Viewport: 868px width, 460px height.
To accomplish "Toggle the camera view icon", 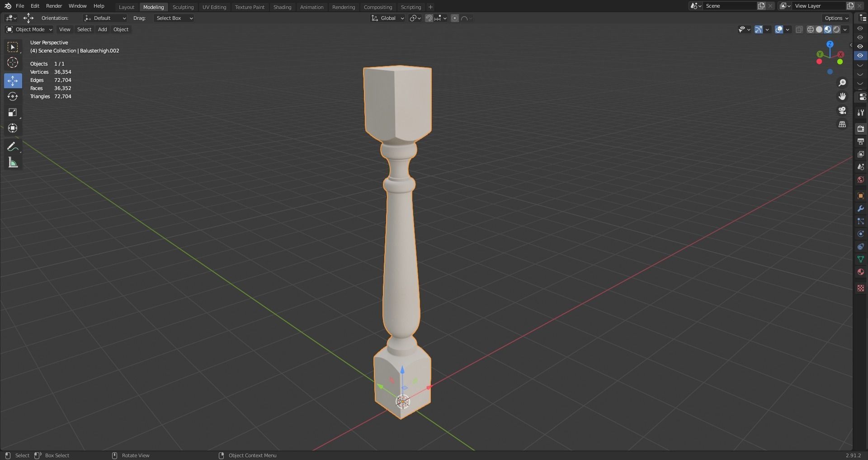I will click(842, 110).
